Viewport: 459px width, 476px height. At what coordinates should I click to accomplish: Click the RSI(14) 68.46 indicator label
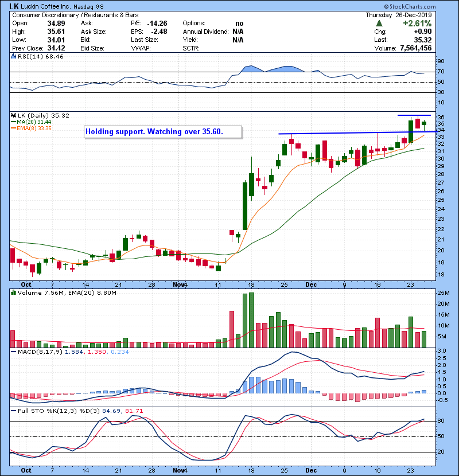pos(40,56)
